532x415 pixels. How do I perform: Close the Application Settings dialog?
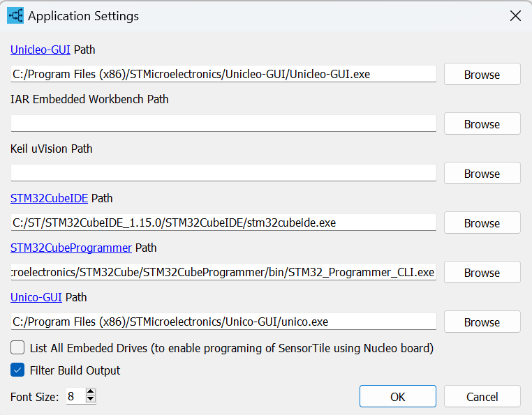[x=515, y=15]
